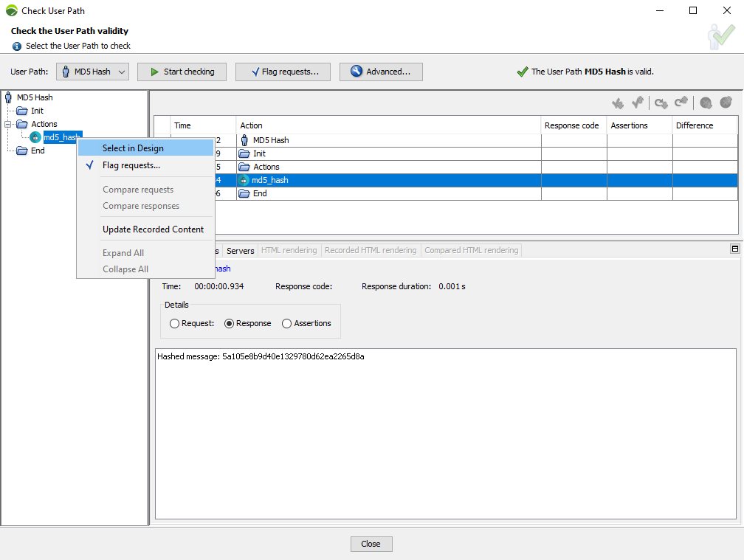The width and height of the screenshot is (744, 560).
Task: Select the Assertions radio button
Action: (287, 323)
